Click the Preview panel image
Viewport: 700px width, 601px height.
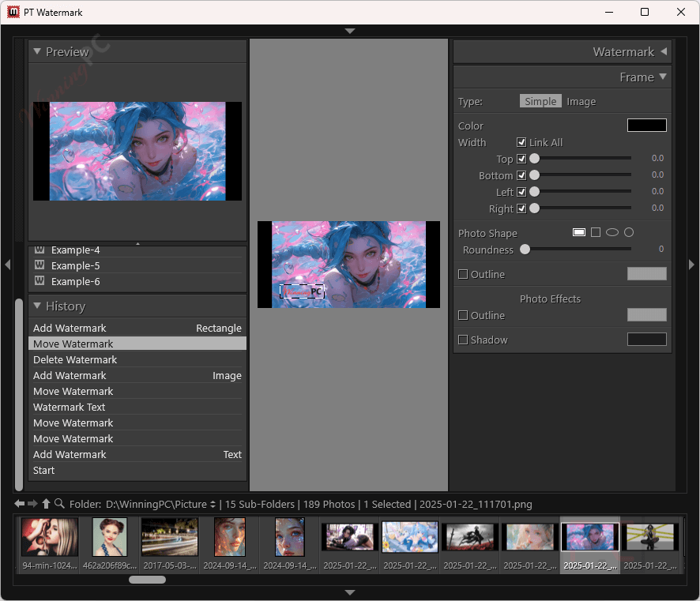[x=137, y=151]
